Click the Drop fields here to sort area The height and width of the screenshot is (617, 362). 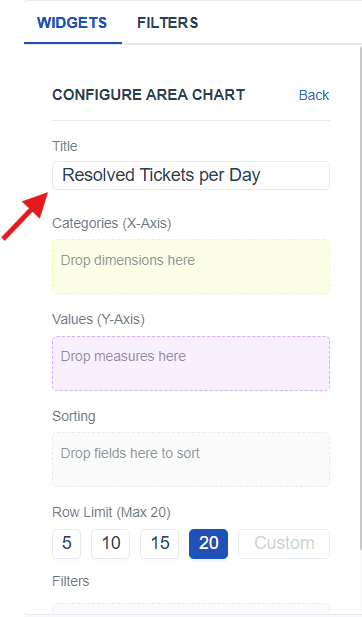coord(191,460)
